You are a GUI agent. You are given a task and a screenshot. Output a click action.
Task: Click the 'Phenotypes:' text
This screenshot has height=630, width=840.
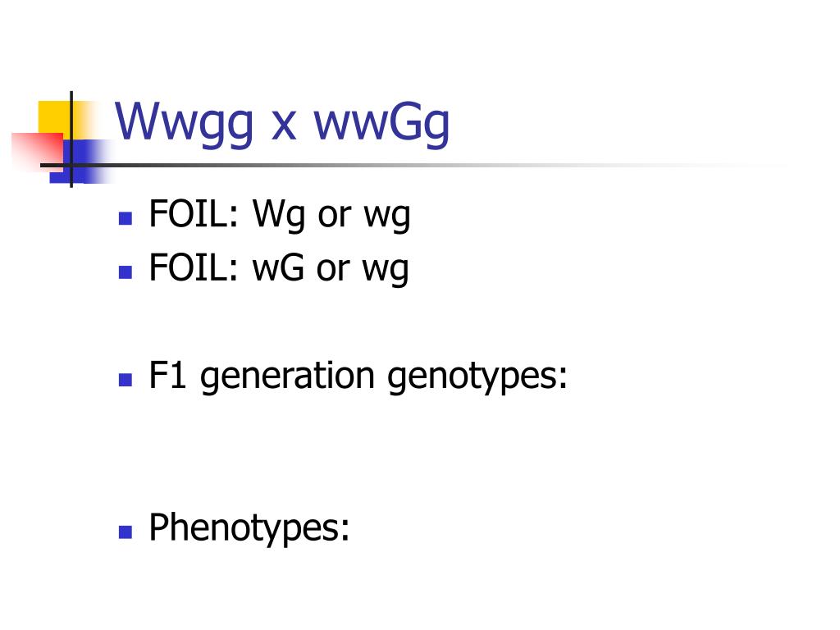(x=249, y=528)
